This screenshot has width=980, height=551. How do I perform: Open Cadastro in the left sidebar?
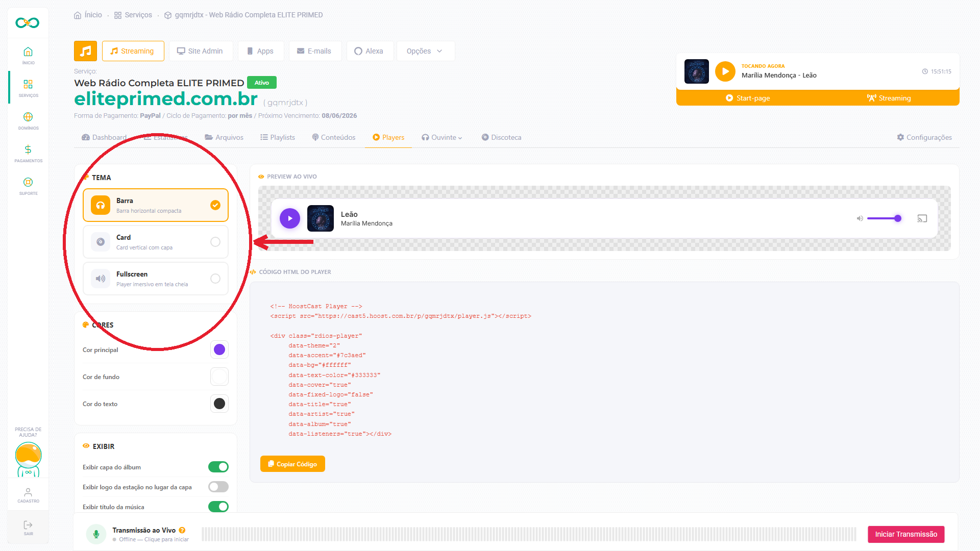click(x=28, y=495)
